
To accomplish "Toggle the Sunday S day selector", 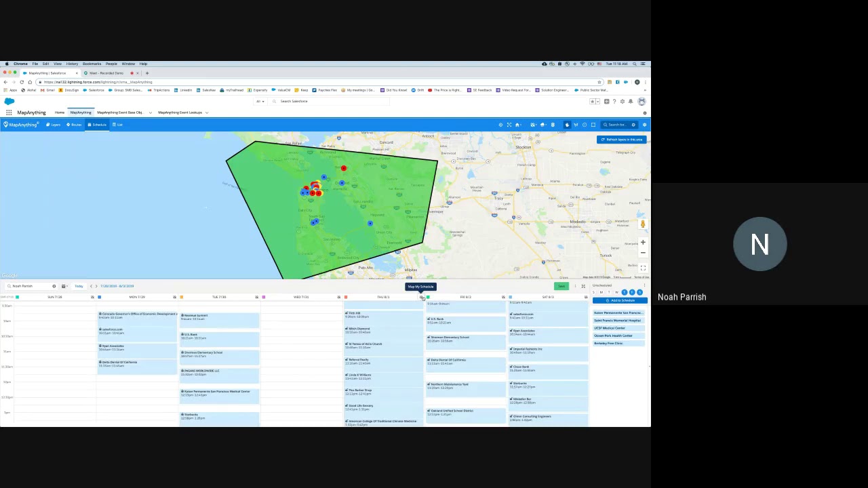I will (x=593, y=292).
